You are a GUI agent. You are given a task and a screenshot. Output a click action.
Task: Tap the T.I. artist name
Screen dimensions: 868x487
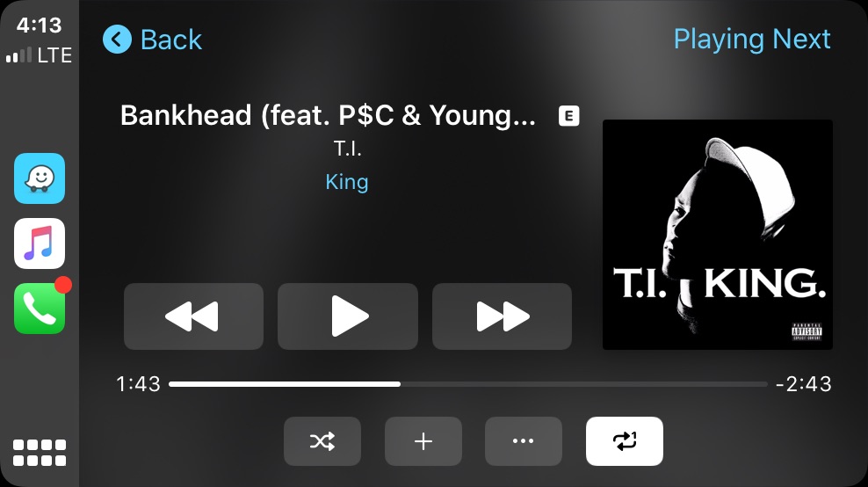347,149
